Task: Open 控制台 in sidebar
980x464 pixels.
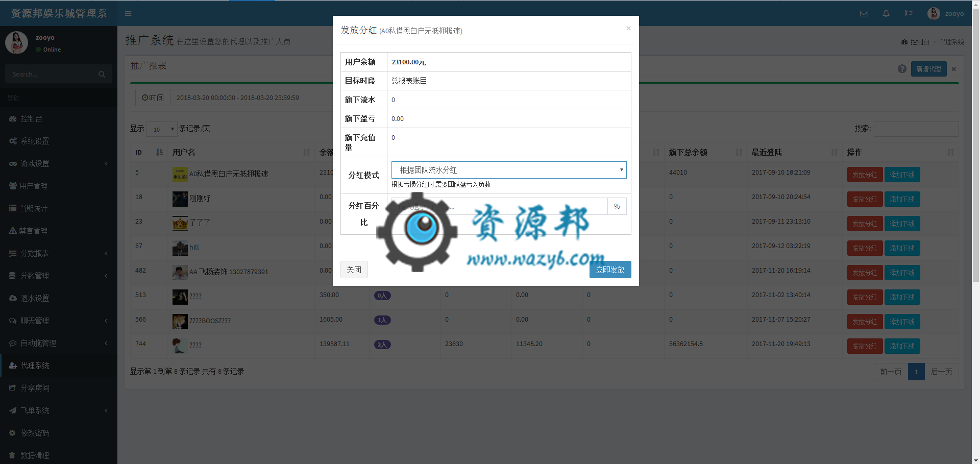Action: pyautogui.click(x=59, y=118)
